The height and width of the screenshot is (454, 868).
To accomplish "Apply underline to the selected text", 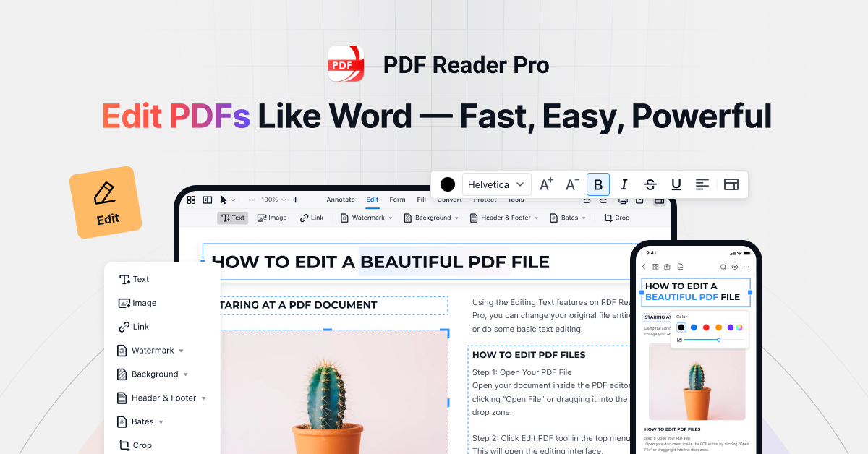I will (676, 184).
